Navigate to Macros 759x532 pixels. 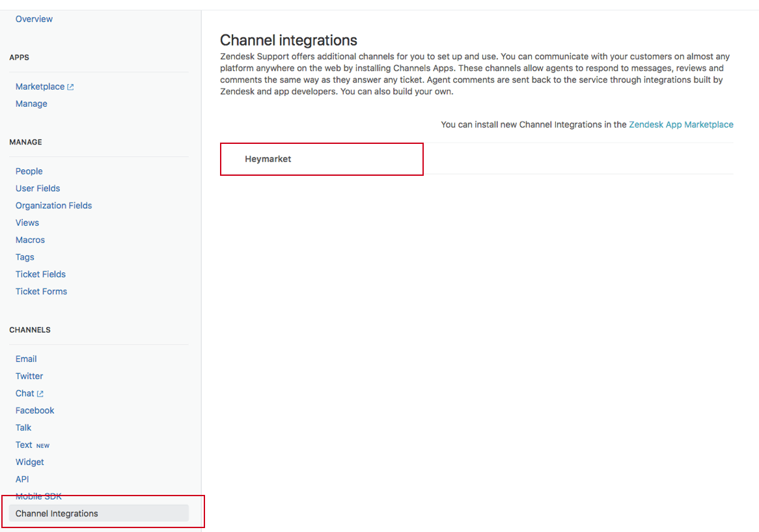pos(30,240)
